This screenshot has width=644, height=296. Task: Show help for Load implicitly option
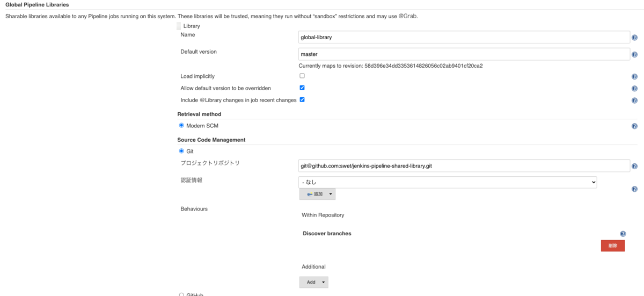coord(634,77)
